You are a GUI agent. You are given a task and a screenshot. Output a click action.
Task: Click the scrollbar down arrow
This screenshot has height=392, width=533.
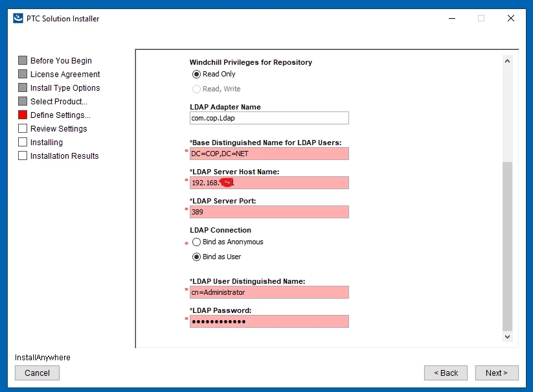click(508, 336)
